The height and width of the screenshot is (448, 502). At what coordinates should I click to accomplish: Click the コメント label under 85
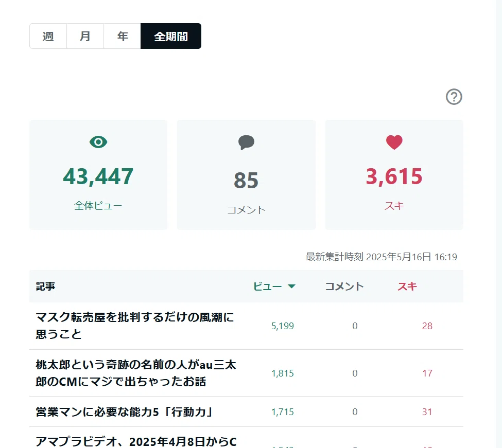246,210
